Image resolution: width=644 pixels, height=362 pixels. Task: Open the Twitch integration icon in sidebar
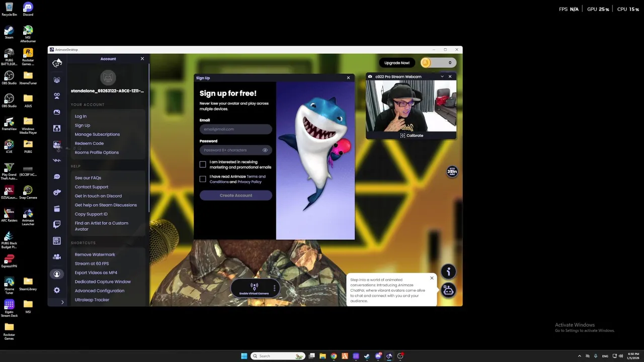pyautogui.click(x=57, y=225)
